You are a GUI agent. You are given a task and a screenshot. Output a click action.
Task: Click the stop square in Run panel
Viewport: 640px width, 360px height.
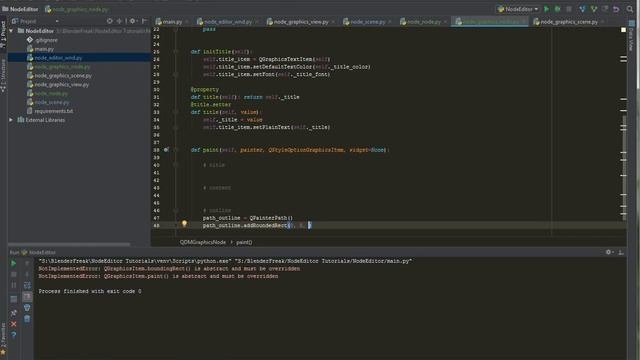coord(13,274)
